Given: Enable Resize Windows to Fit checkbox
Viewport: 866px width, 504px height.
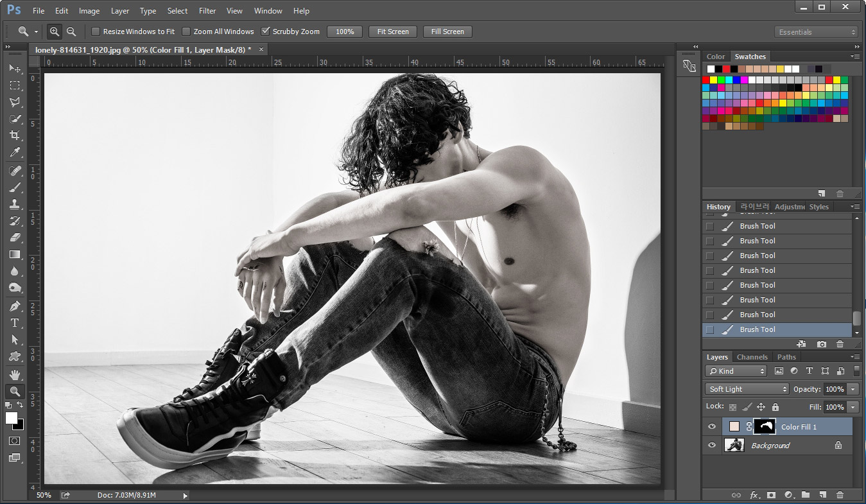Looking at the screenshot, I should point(96,31).
